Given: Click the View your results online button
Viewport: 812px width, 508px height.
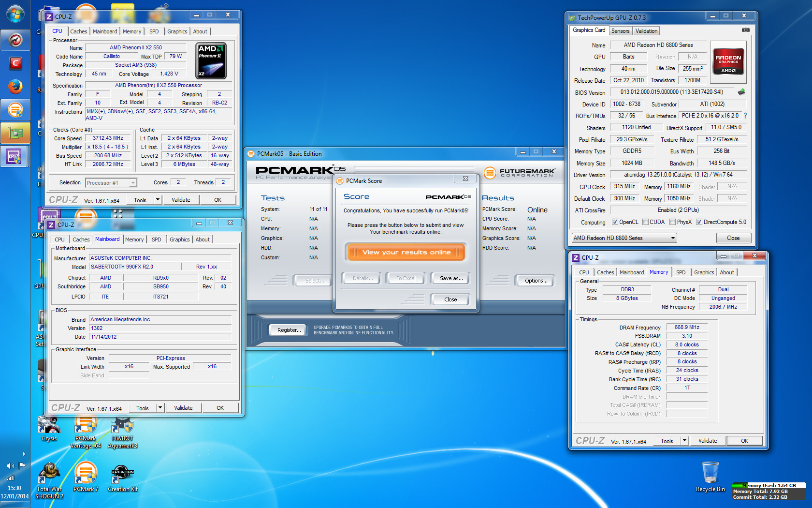Looking at the screenshot, I should point(406,252).
